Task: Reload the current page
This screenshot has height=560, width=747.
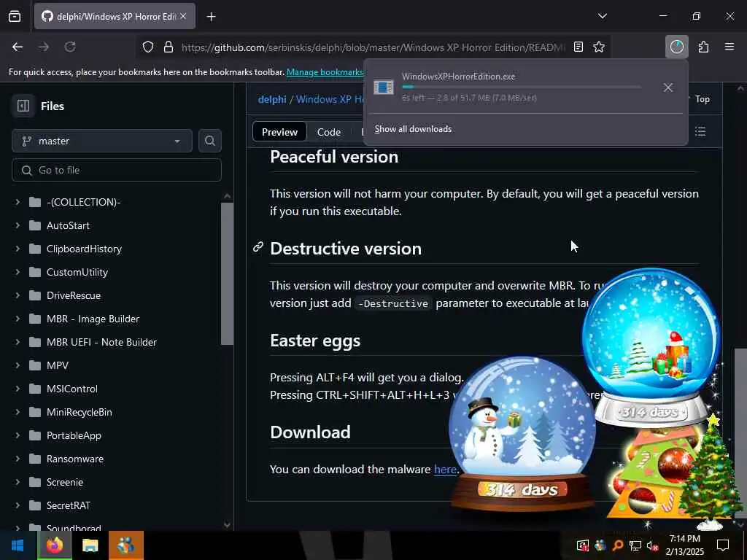Action: point(70,47)
